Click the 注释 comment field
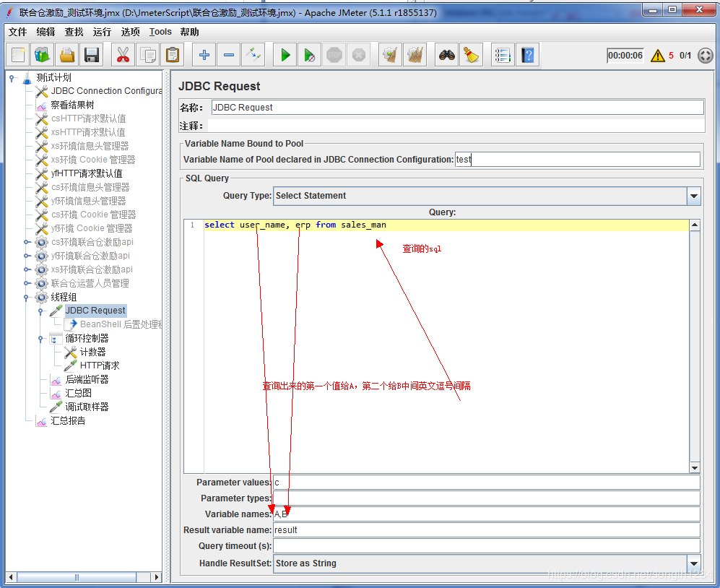This screenshot has height=588, width=720. pyautogui.click(x=456, y=126)
